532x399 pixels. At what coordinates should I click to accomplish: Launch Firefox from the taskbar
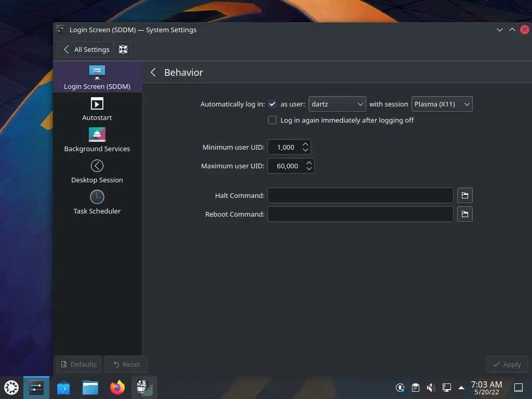pos(117,388)
